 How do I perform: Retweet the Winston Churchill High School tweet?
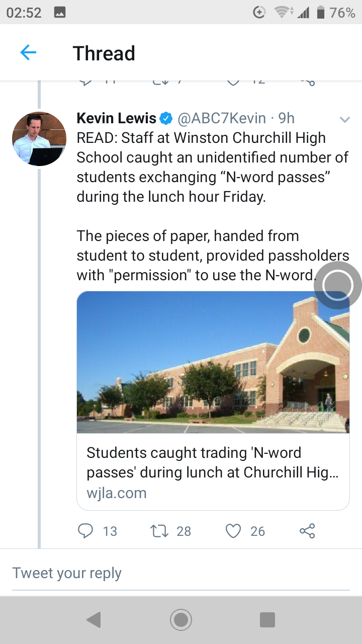[159, 531]
